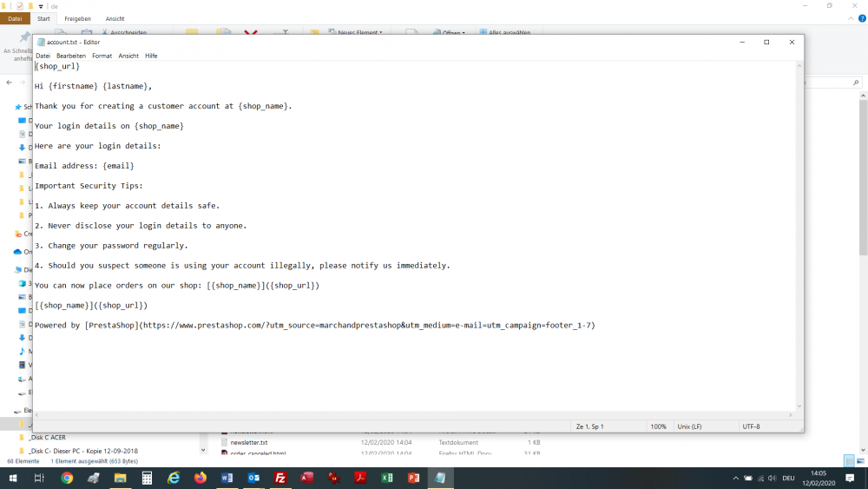The image size is (868, 489).
Task: Open Task View from taskbar
Action: pyautogui.click(x=39, y=478)
